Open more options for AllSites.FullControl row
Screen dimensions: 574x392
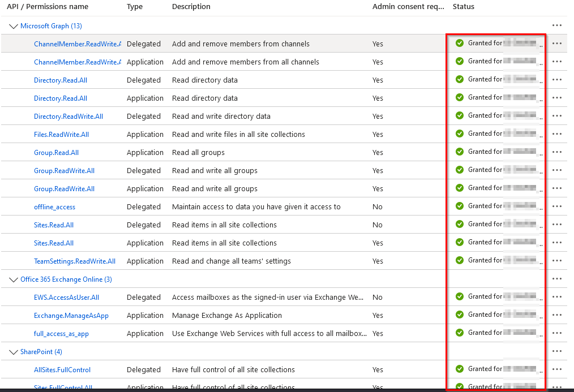pyautogui.click(x=557, y=369)
